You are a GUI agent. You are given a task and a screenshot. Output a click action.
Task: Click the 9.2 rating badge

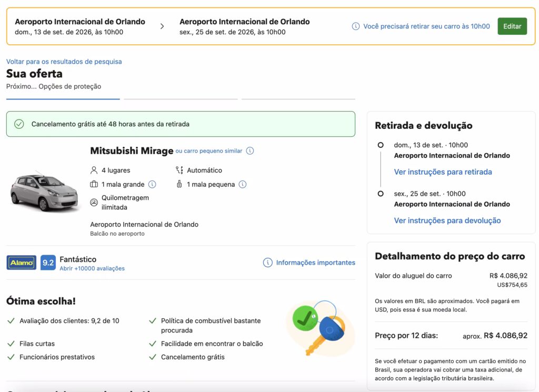[x=48, y=263]
